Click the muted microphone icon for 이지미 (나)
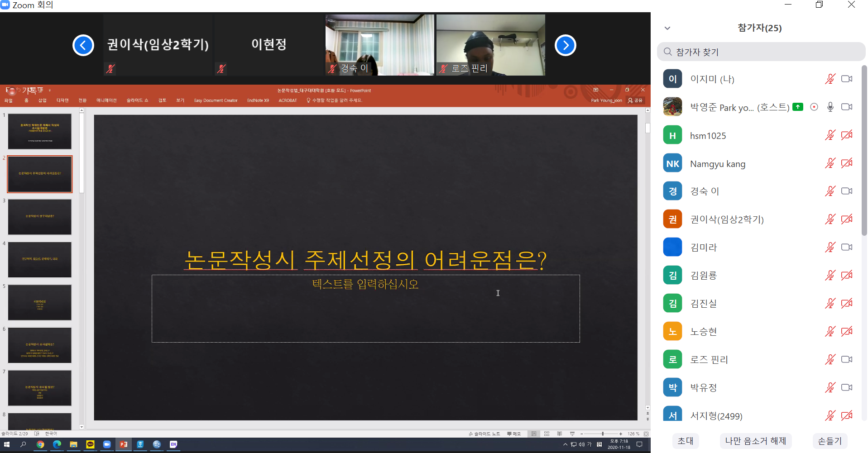The image size is (868, 453). 830,79
